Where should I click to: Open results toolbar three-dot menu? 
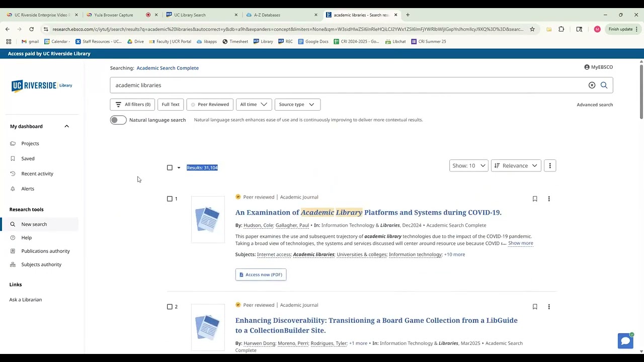[x=550, y=166]
